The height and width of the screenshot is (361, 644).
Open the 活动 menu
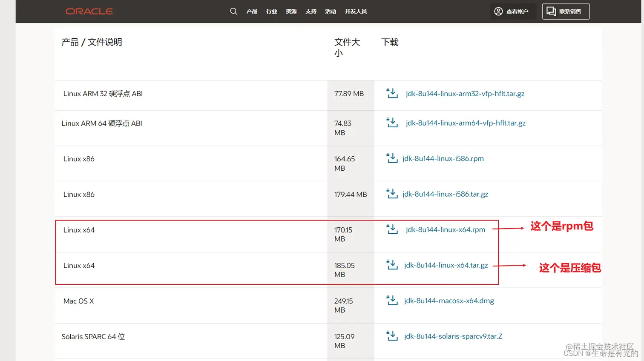coord(331,11)
